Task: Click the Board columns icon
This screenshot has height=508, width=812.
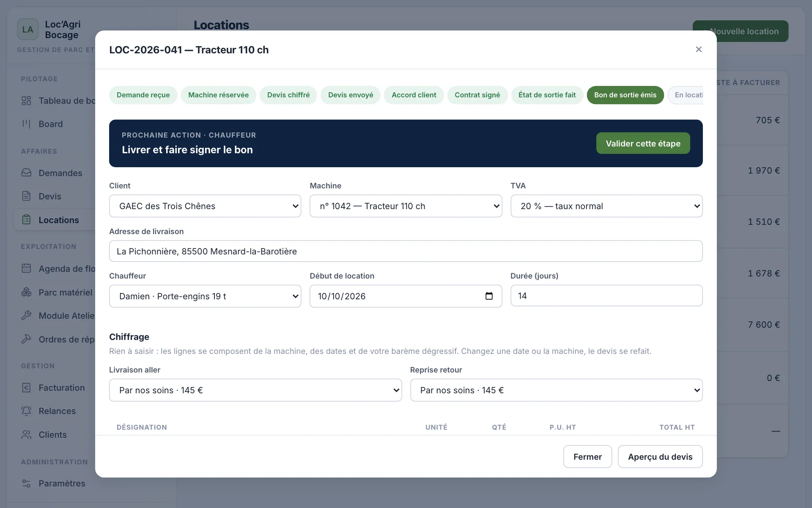Action: pos(26,124)
